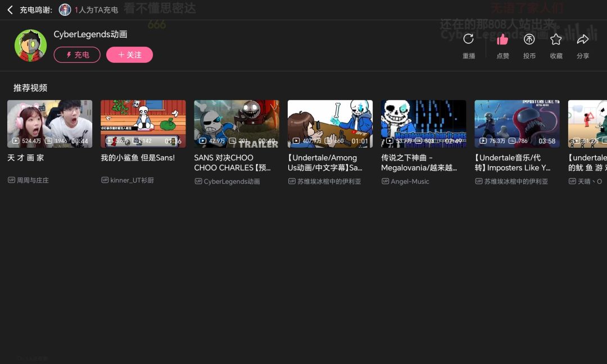This screenshot has width=607, height=364.
Task: Click duration 03:58 on Imposters thumbnail
Action: pyautogui.click(x=547, y=141)
